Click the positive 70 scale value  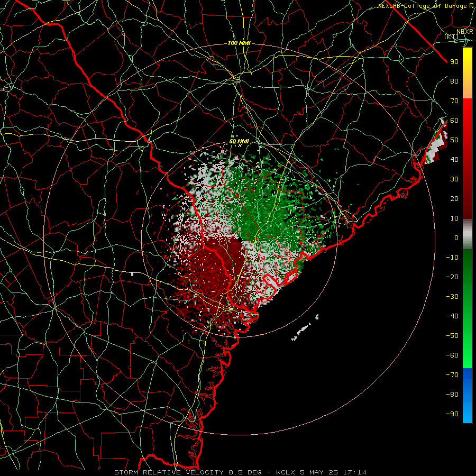(454, 101)
